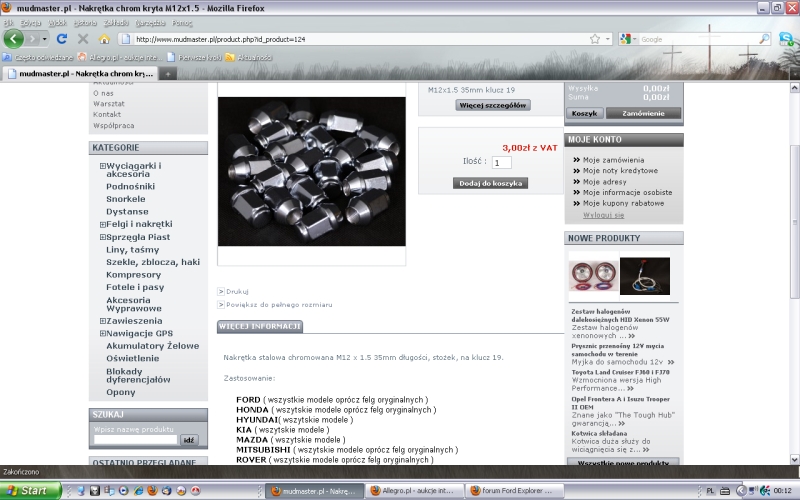
Task: Open the new tab plus button
Action: [168, 73]
